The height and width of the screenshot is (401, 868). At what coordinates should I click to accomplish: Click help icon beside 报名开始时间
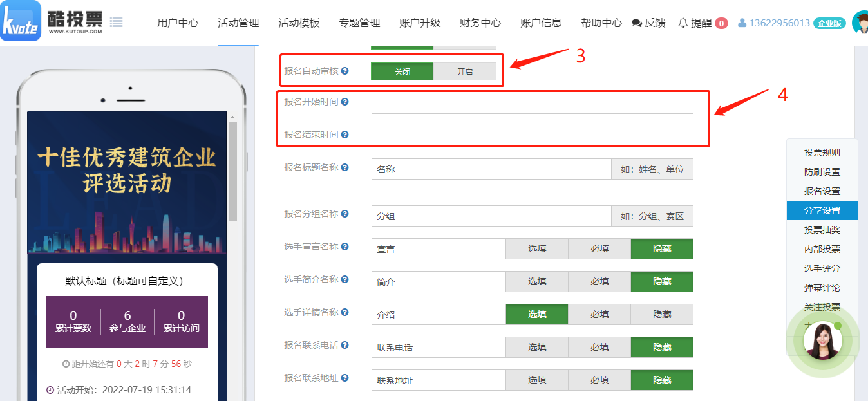coord(345,102)
